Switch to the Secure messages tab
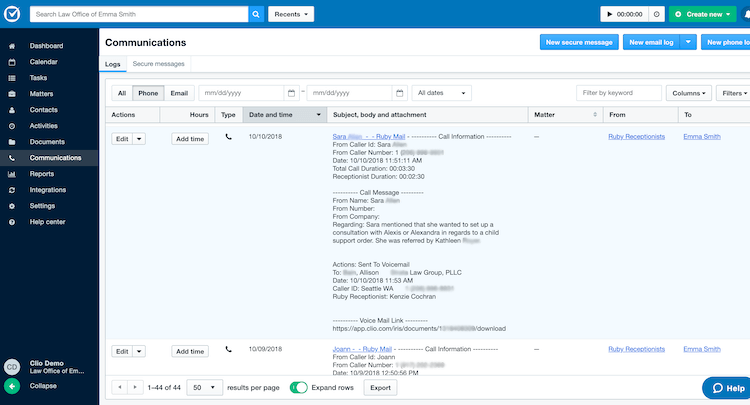This screenshot has width=750, height=405. [158, 64]
